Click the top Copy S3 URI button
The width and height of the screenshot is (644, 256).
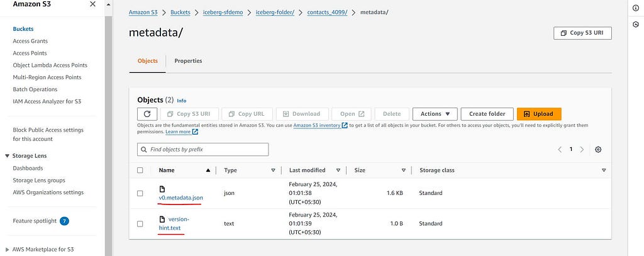(582, 33)
